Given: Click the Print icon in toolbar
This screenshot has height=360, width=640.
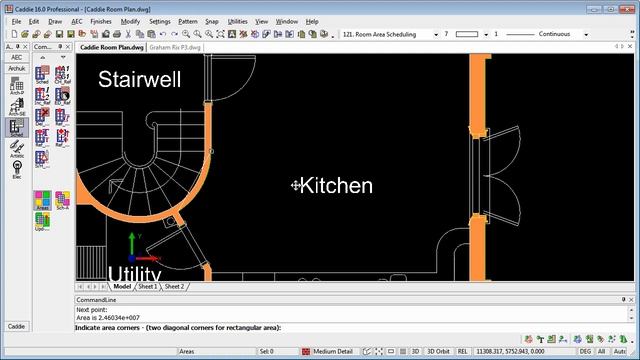Looking at the screenshot, I should point(117,34).
